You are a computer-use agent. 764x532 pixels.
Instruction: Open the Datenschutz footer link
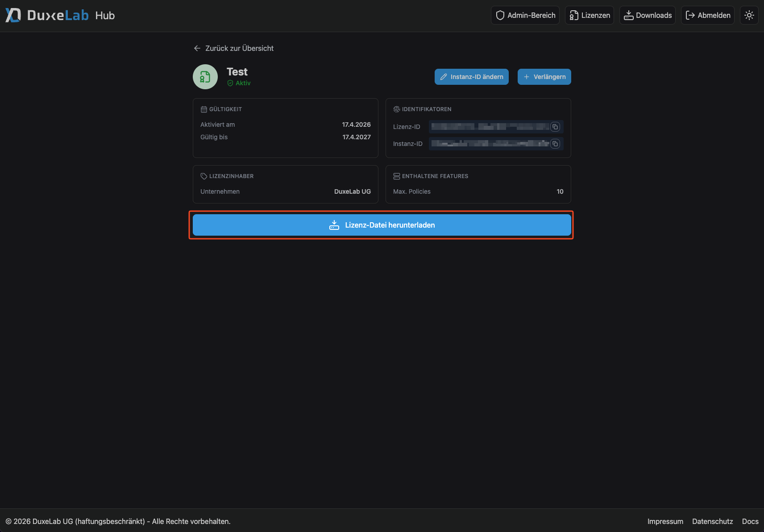[713, 521]
